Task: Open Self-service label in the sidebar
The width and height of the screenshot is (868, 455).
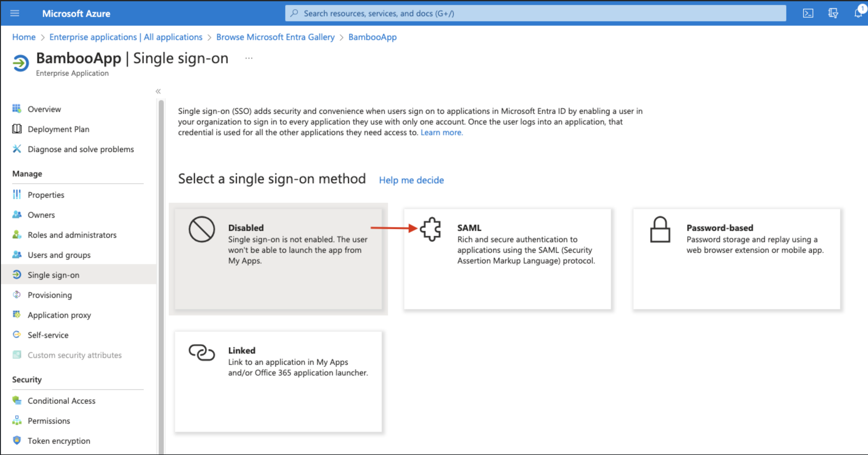Action: pos(48,335)
